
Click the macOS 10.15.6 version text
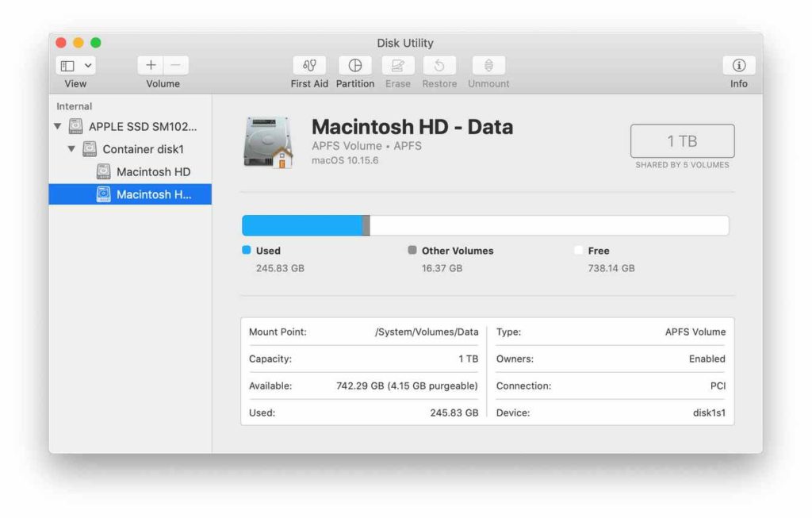click(345, 160)
